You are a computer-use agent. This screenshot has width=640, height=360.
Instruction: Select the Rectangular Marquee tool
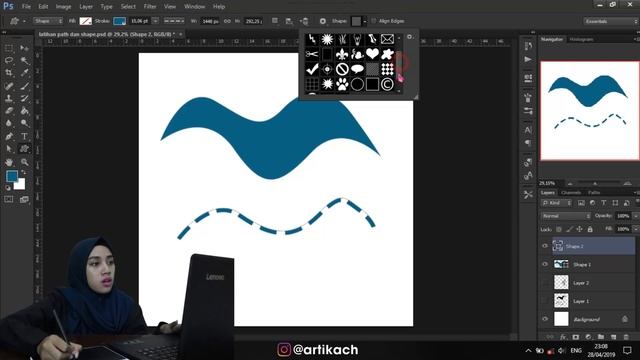click(x=9, y=49)
